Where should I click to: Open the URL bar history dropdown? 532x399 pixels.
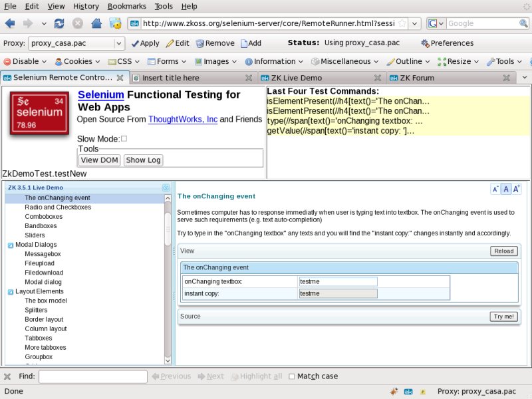[414, 24]
